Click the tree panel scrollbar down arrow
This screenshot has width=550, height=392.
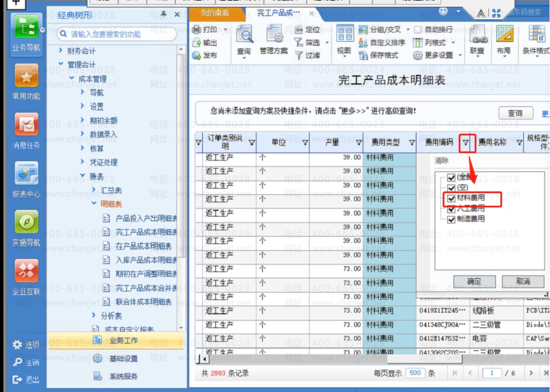coord(181,328)
